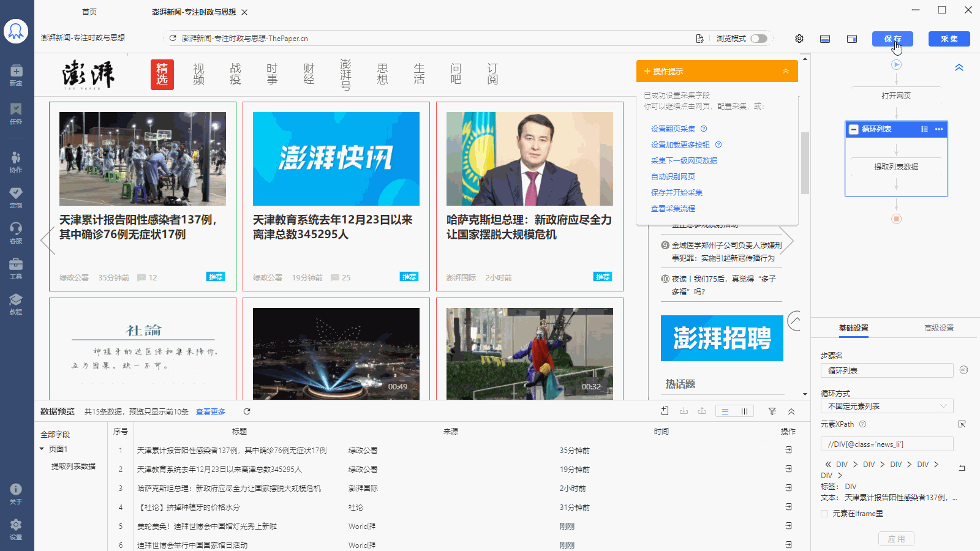Open 教程 in the left sidebar
980x551 pixels.
16,304
